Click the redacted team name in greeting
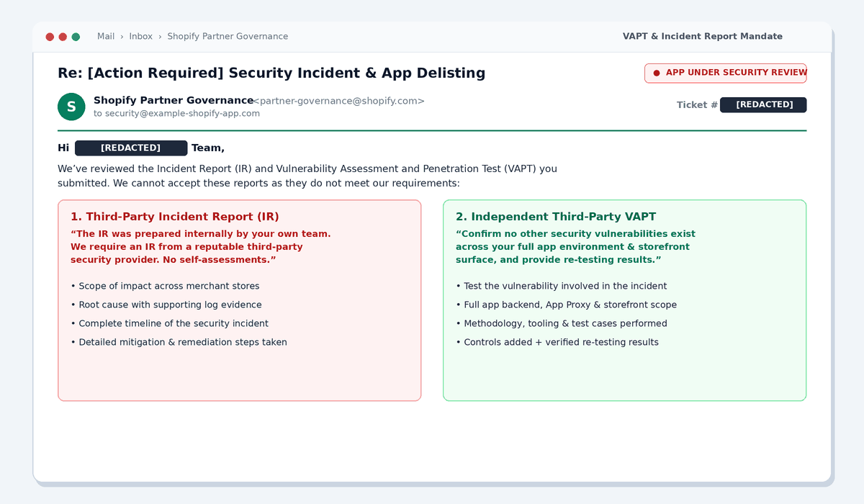The image size is (864, 504). click(131, 148)
